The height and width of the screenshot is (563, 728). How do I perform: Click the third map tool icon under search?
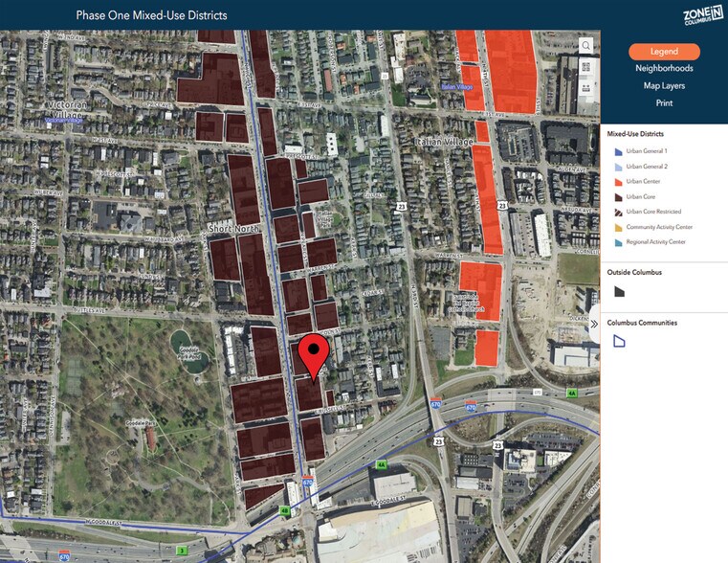585,88
